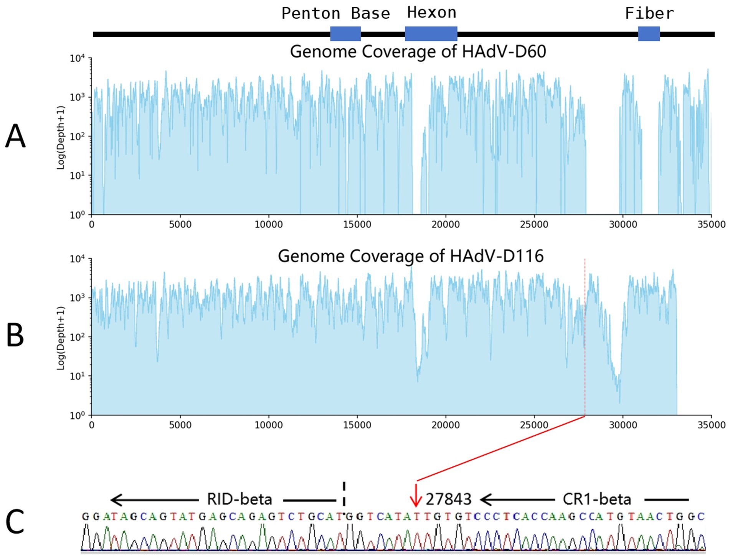Screen dimensions: 730x560
Task: Click title 'Genome Coverage of HAdV-D60'
Action: tap(418, 51)
